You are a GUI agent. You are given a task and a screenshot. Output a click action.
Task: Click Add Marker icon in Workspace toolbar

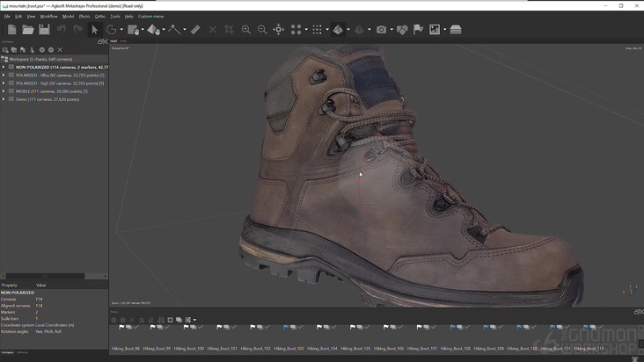pos(23,50)
